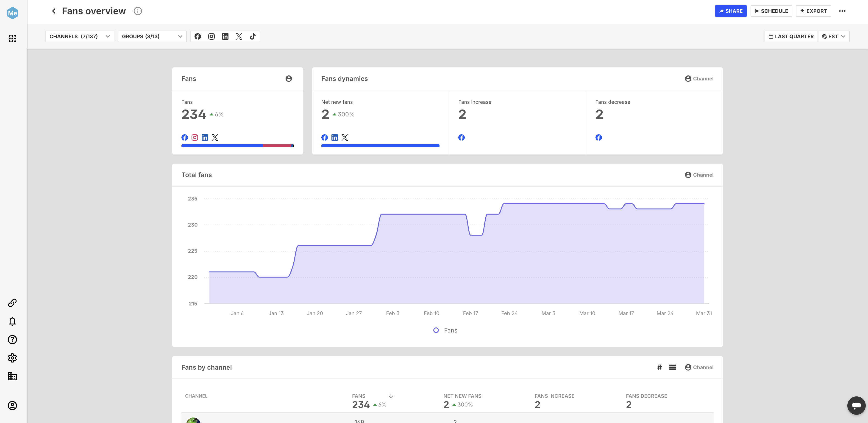This screenshot has width=868, height=423.
Task: Click the FANS DECREASE column header
Action: point(646,396)
